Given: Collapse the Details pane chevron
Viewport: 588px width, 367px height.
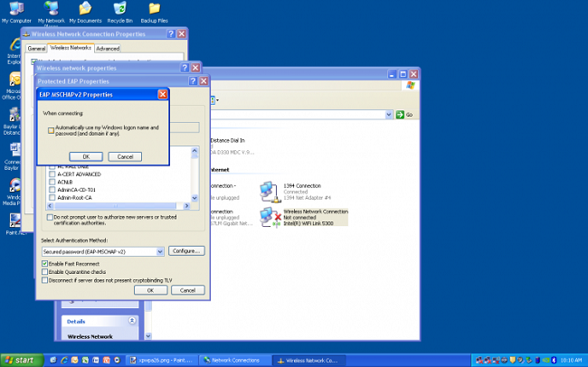Looking at the screenshot, I should (x=132, y=321).
